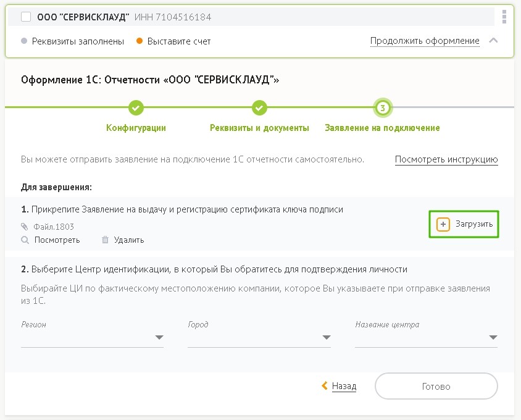The width and height of the screenshot is (521, 420).
Task: Open the Название центра dropdown
Action: (426, 337)
